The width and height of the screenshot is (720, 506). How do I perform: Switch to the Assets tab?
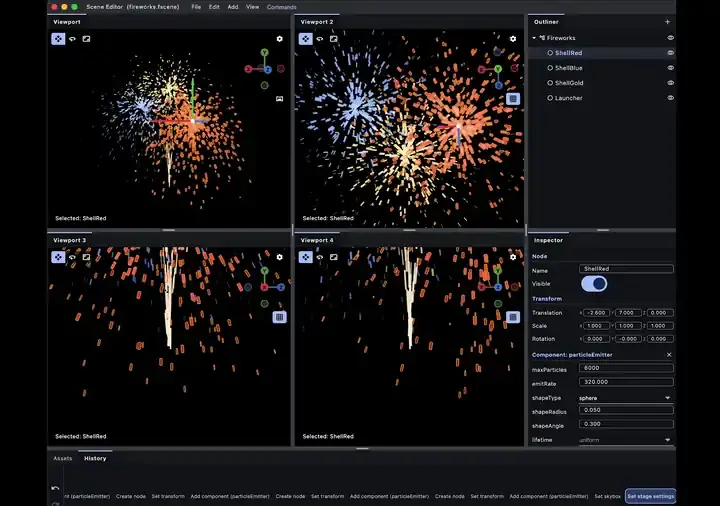62,458
